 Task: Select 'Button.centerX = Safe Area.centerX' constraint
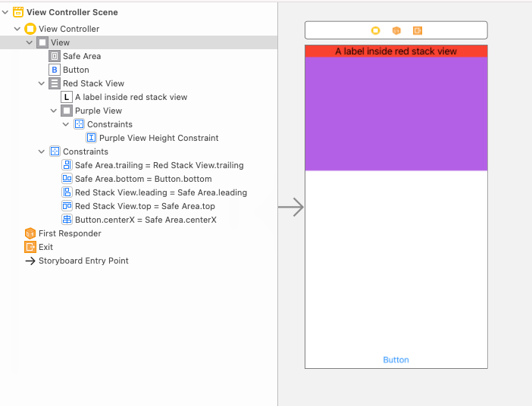tap(139, 220)
